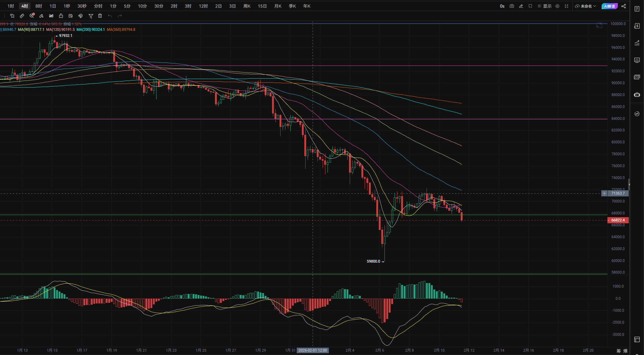Switch to the 1日 timeframe tab

[x=53, y=6]
